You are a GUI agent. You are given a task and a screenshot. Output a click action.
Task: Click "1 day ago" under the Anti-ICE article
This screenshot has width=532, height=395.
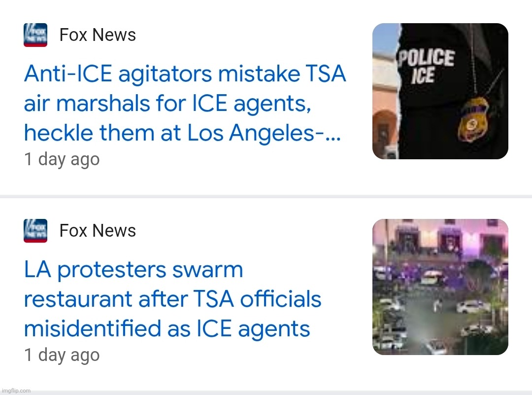[x=62, y=159]
